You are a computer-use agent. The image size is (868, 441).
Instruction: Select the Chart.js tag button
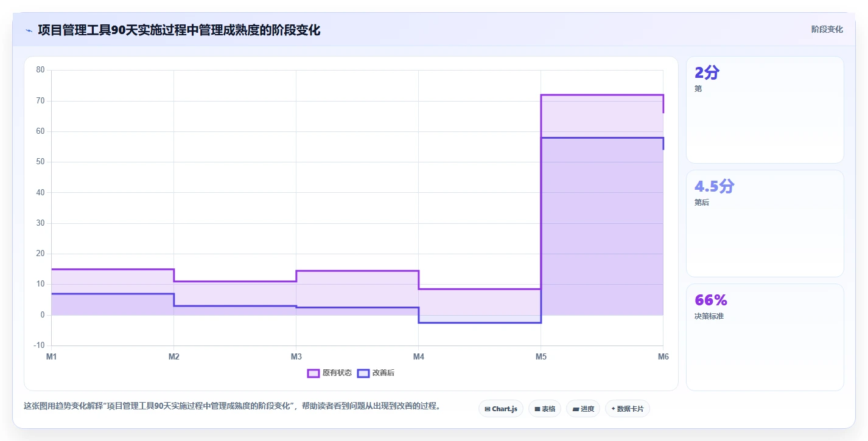[x=501, y=409]
